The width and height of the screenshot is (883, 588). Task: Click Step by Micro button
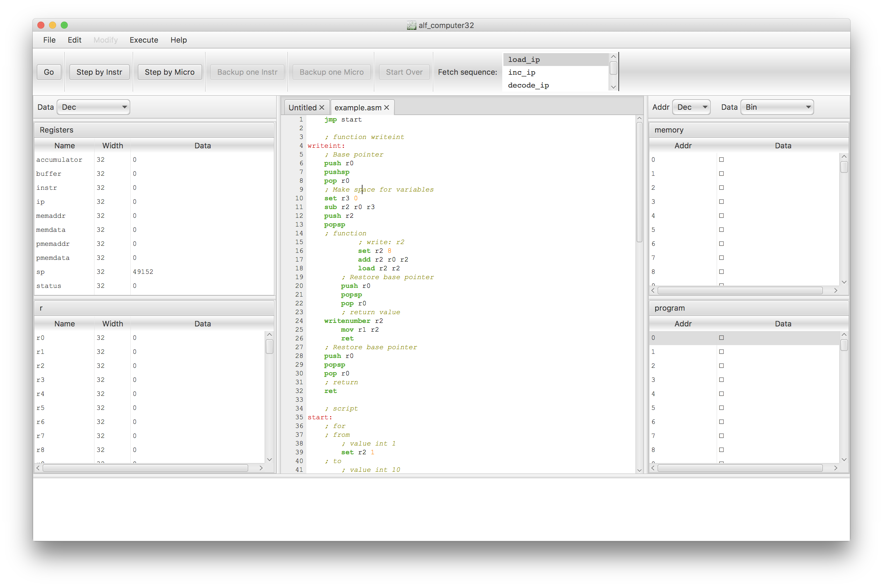pos(169,72)
